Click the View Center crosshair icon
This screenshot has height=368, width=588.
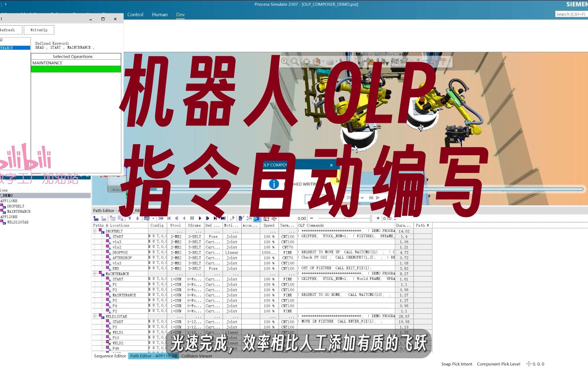tap(307, 62)
